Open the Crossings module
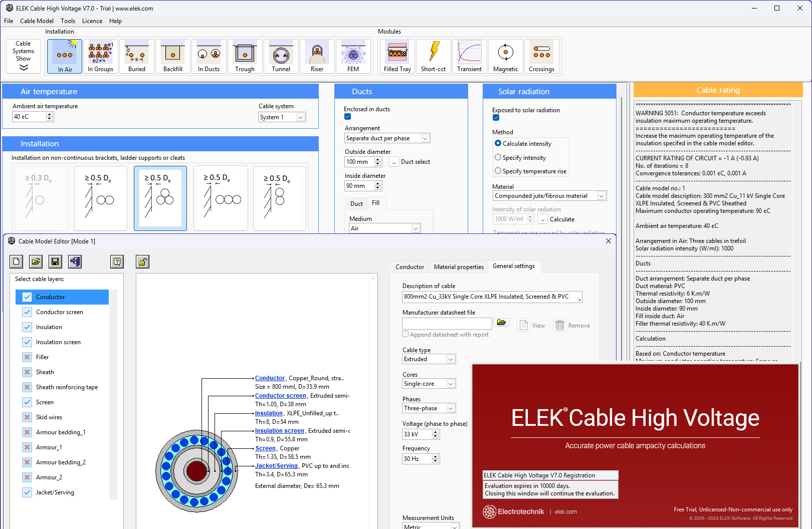Viewport: 812px width, 529px height. tap(542, 57)
